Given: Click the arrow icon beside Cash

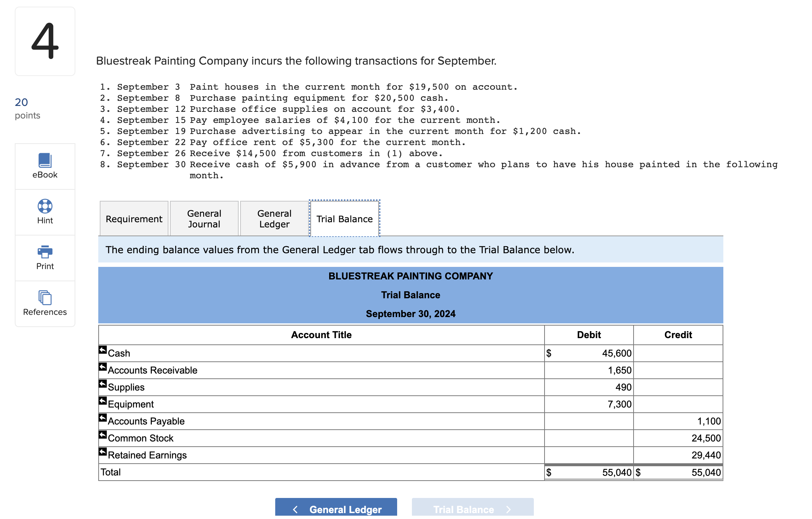Looking at the screenshot, I should tap(103, 350).
